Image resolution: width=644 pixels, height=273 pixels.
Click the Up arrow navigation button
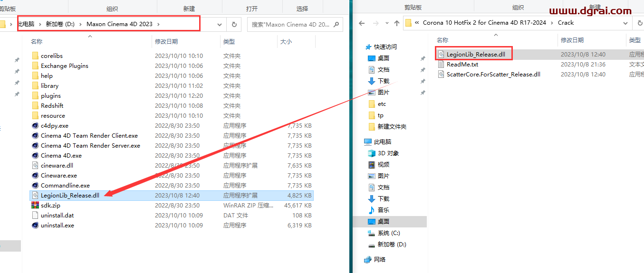point(397,23)
